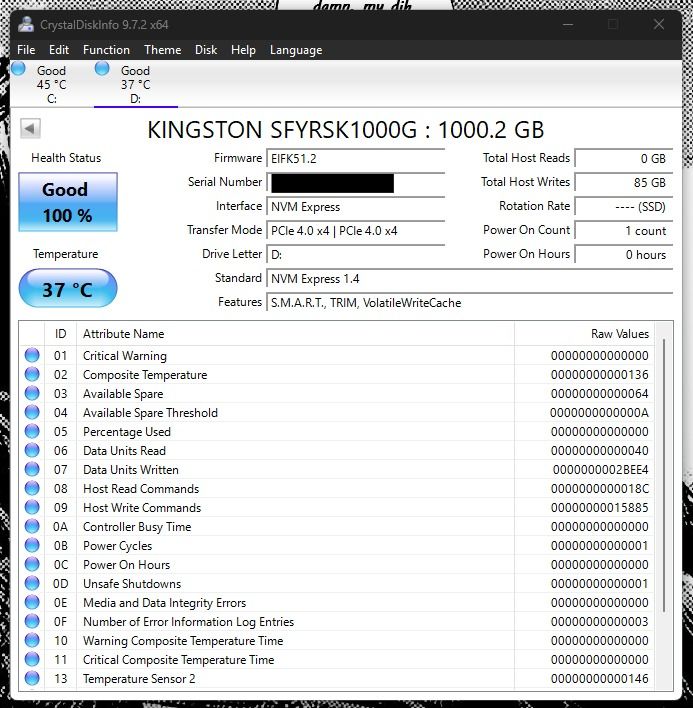Select the Critical Warning attribute name
The height and width of the screenshot is (708, 693).
coord(125,356)
